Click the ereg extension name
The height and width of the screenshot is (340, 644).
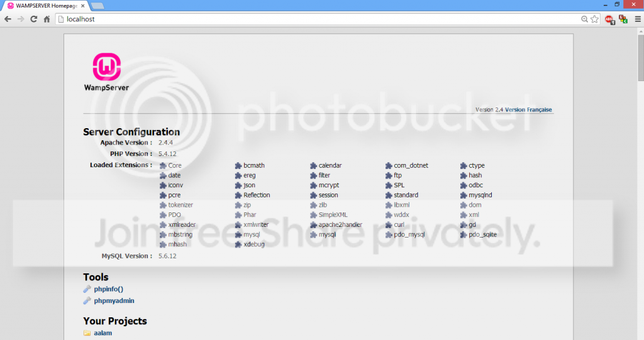click(x=249, y=175)
